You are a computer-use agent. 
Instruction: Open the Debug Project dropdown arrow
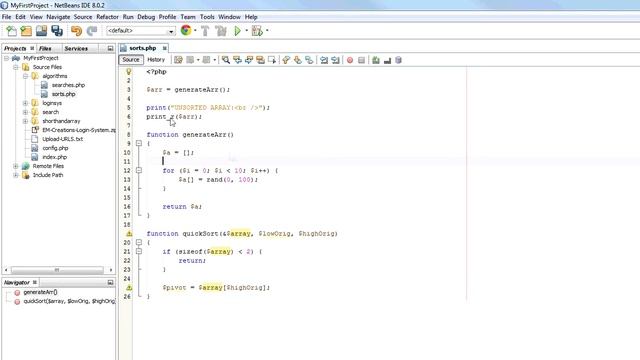point(267,31)
